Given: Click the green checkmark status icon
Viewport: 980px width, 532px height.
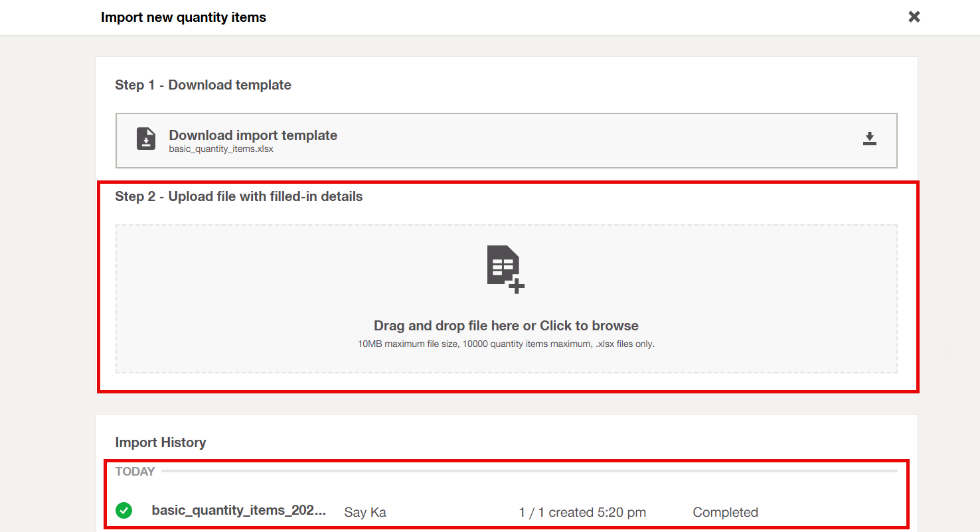Looking at the screenshot, I should 123,510.
